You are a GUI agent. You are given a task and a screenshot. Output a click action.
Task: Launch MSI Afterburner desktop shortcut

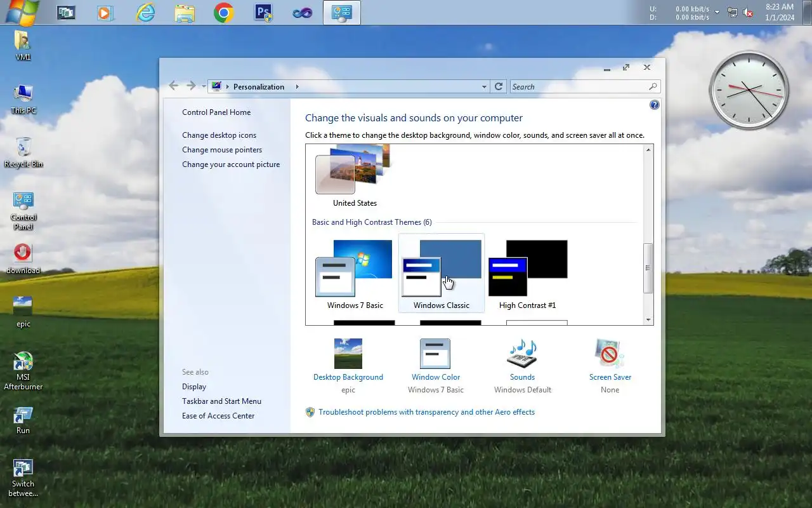(23, 370)
